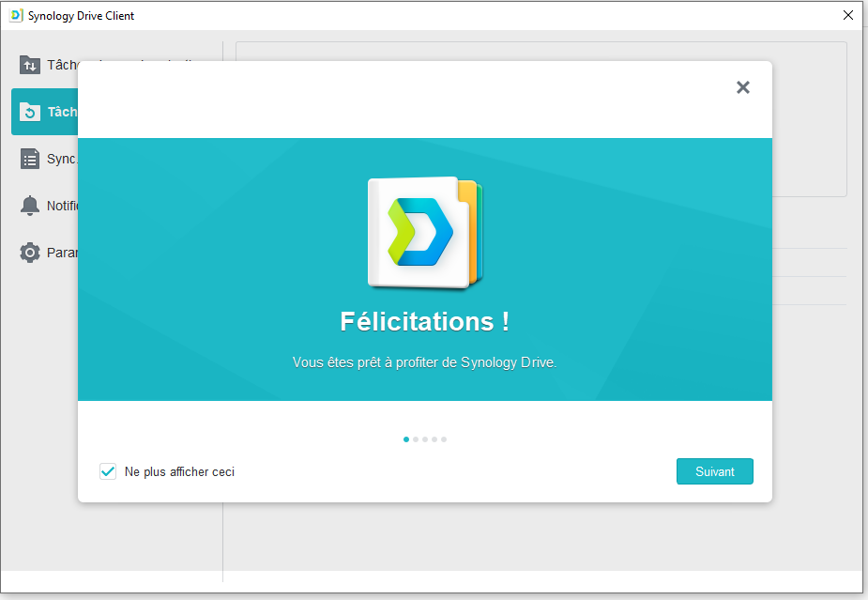Image resolution: width=868 pixels, height=600 pixels.
Task: Close the Synology Drive Client window
Action: pos(848,16)
